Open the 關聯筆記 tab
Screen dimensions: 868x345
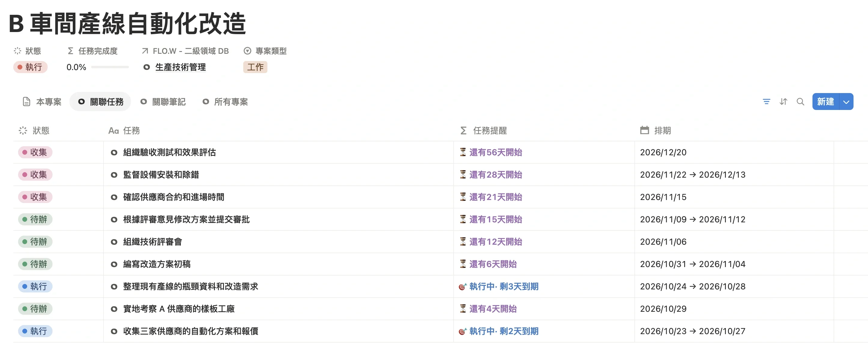click(163, 102)
